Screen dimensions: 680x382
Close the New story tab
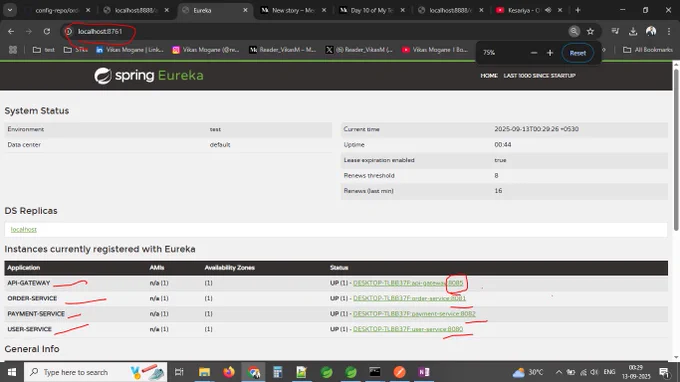click(324, 10)
